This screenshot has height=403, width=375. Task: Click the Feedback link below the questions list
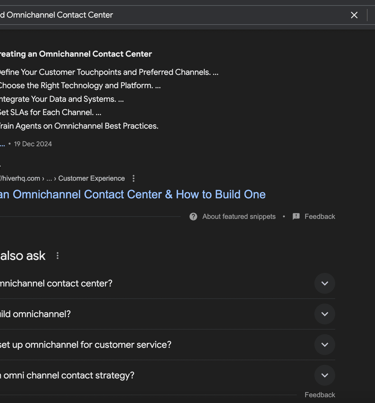pos(320,395)
